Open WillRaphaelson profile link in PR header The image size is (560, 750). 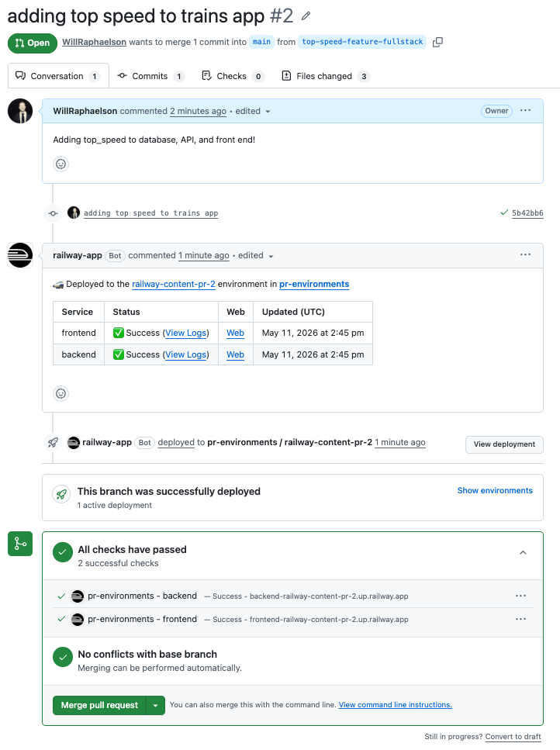[x=94, y=42]
